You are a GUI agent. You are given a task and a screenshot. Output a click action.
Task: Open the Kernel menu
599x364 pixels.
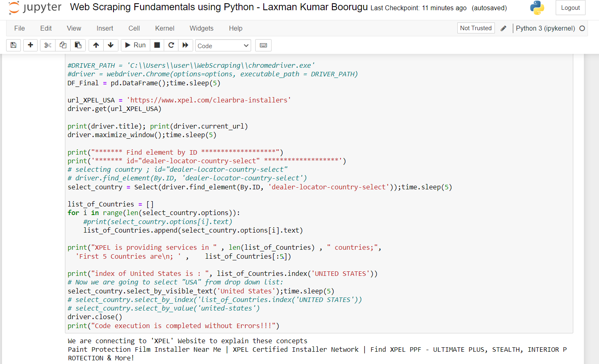[x=165, y=28]
